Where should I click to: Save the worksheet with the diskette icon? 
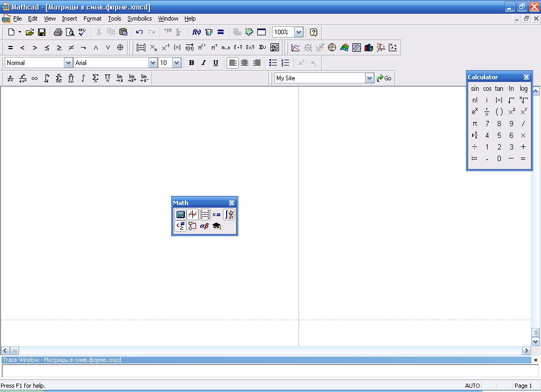click(42, 32)
